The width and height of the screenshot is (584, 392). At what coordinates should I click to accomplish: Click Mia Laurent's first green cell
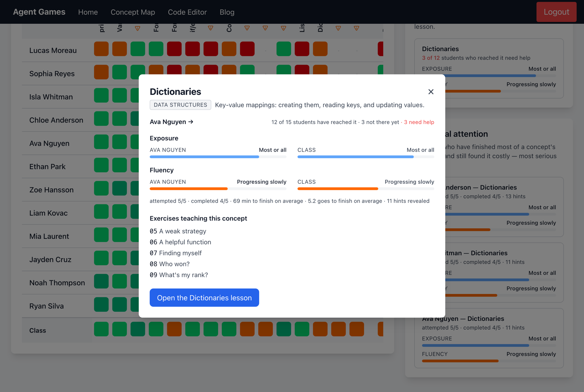click(x=101, y=235)
